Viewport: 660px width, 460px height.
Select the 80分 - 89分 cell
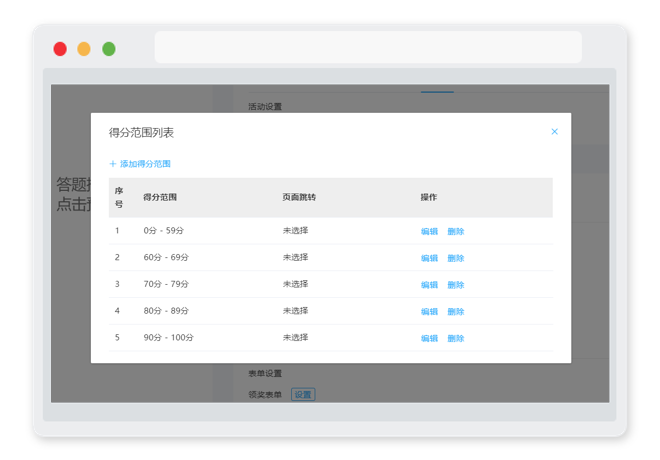pos(166,311)
